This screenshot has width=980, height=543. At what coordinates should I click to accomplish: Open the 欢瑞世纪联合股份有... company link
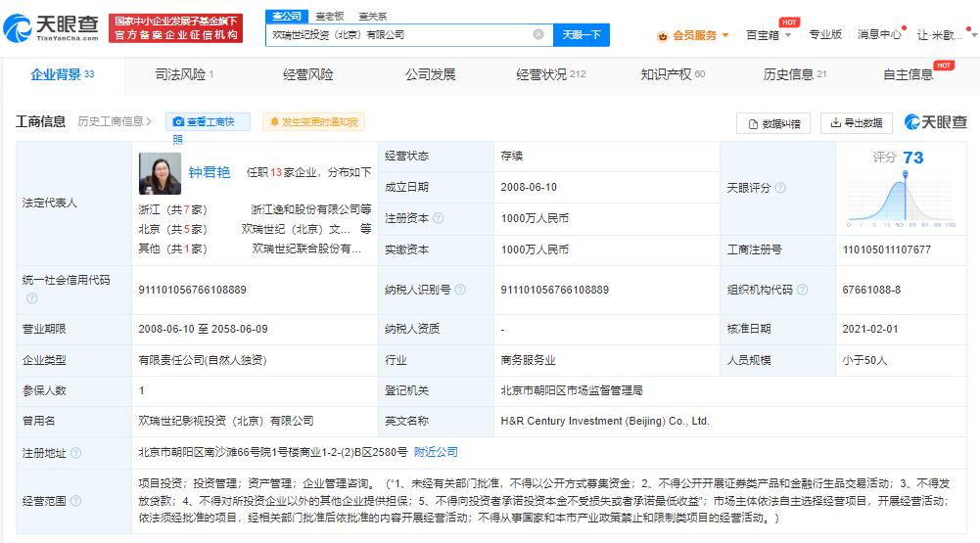tap(306, 249)
